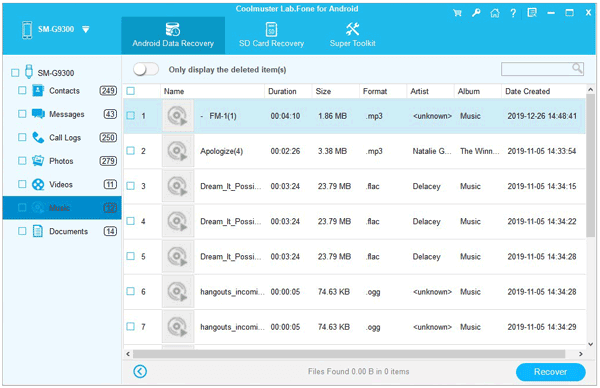Click the key register icon

[476, 13]
